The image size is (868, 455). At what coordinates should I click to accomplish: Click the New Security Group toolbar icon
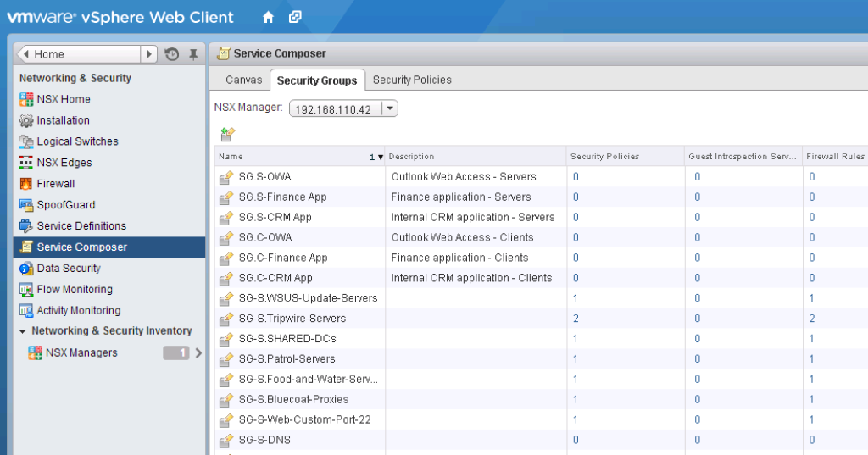point(227,133)
